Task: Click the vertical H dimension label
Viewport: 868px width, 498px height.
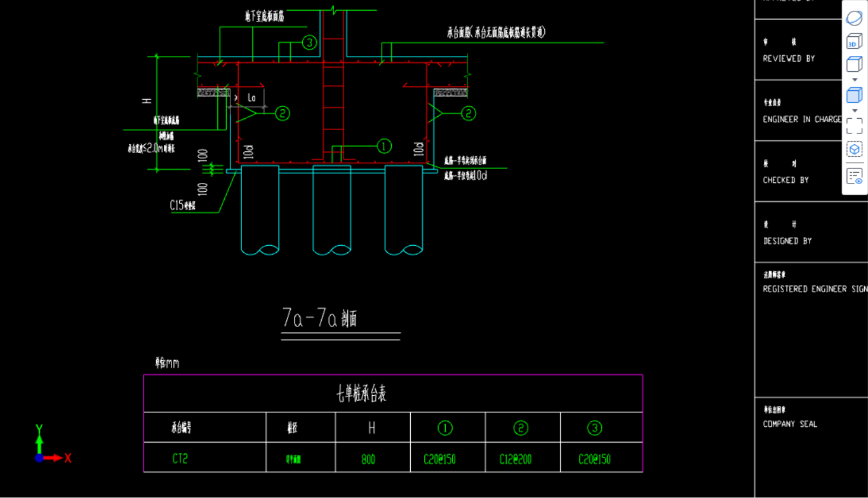Action: [147, 100]
